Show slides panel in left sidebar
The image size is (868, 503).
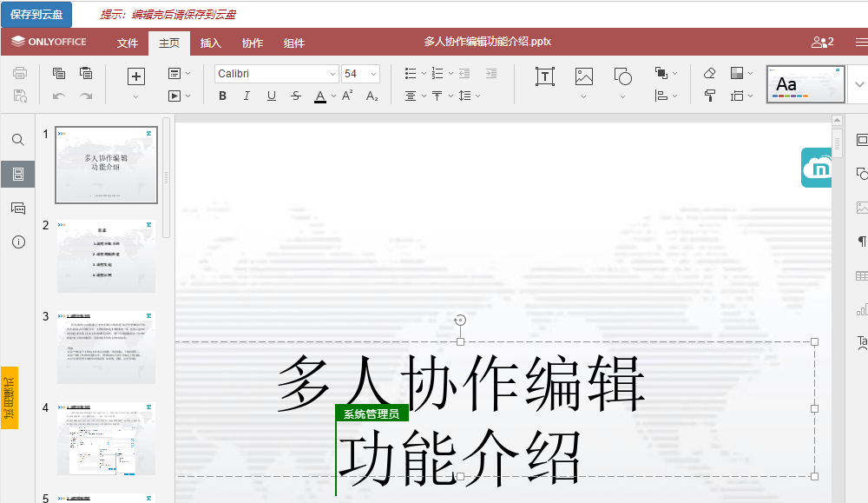pos(17,174)
